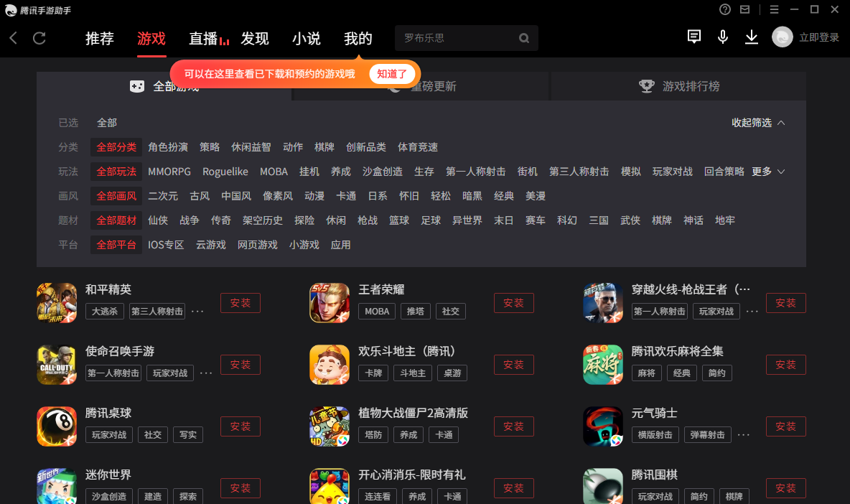Install 腾讯桌球

point(240,426)
